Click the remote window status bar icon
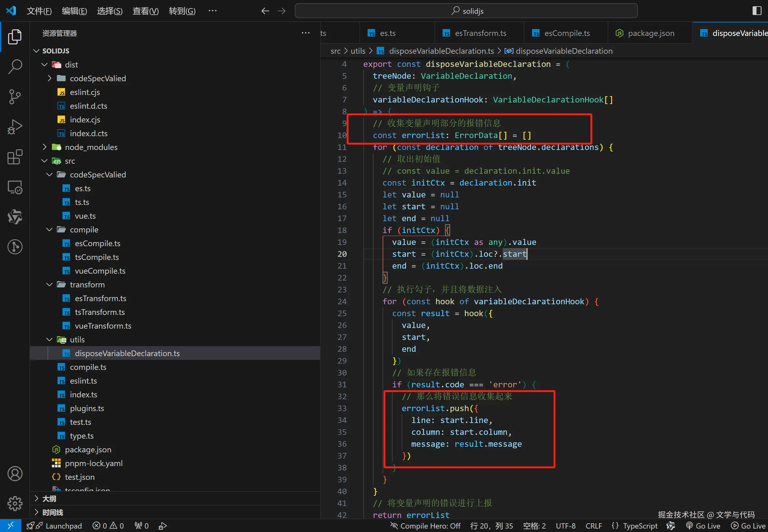768x532 pixels. 10,526
